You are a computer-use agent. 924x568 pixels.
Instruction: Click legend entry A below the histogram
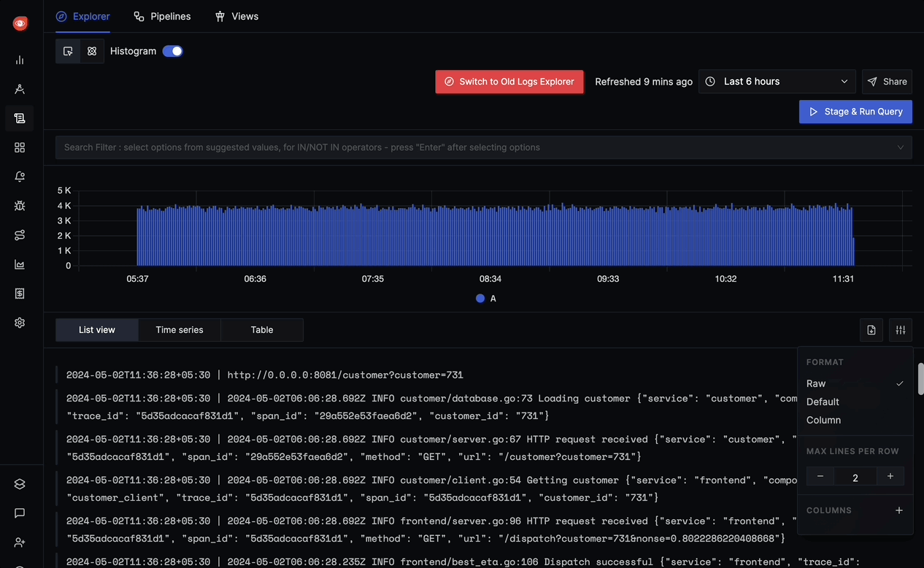[486, 299]
